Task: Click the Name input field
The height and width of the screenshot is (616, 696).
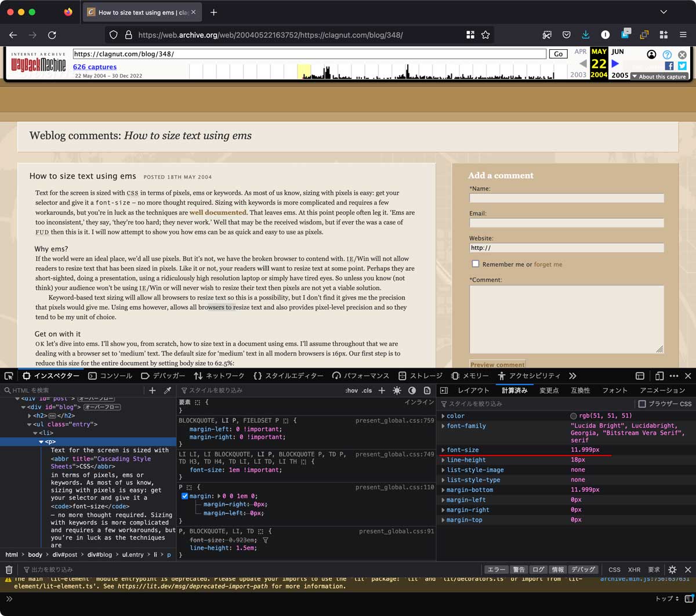Action: tap(566, 198)
